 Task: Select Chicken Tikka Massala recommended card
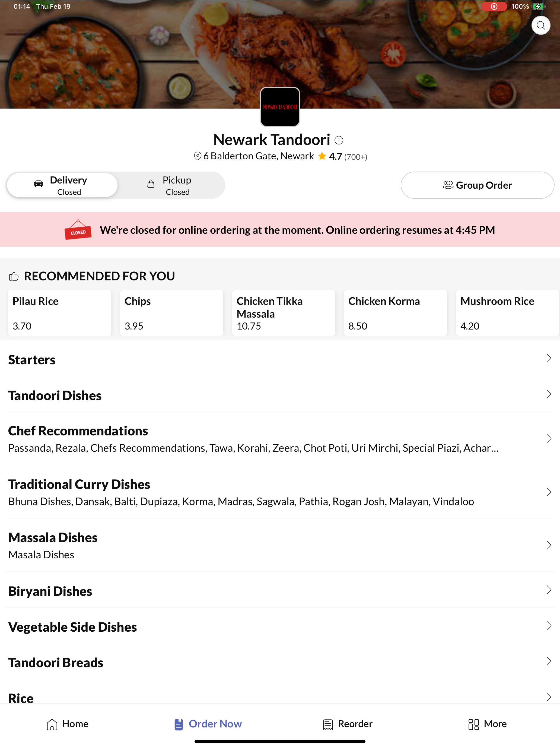click(x=284, y=313)
